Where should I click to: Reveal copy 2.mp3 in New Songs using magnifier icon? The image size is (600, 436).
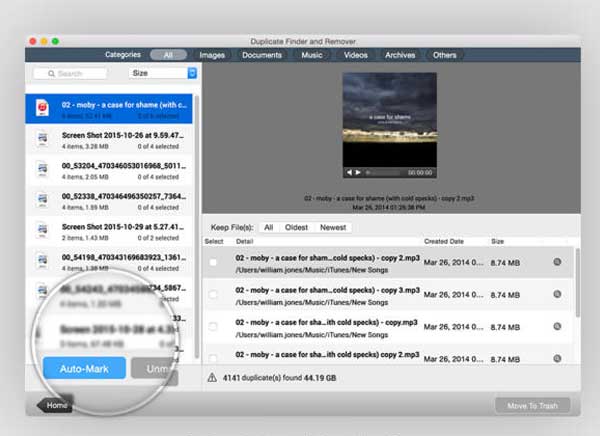557,262
